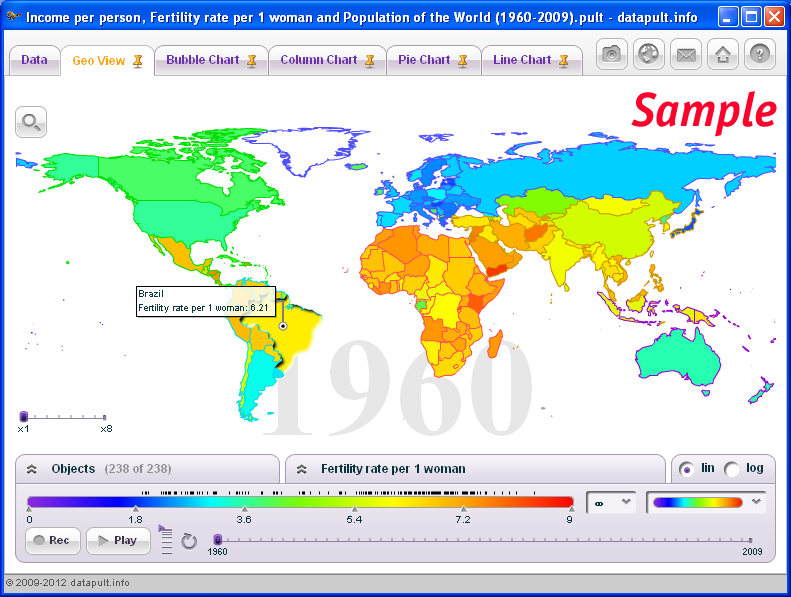This screenshot has height=597, width=791.
Task: Toggle pin on Line Chart tab
Action: tap(564, 61)
